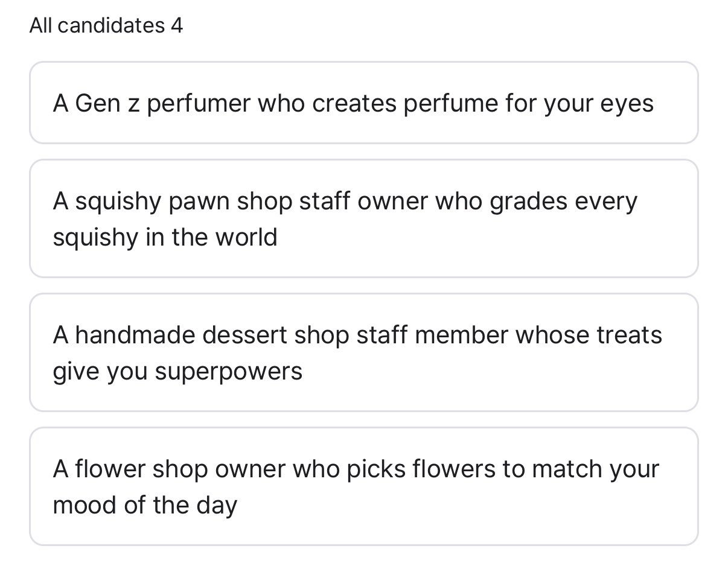Vote for the squishy grader candidate

point(364,218)
